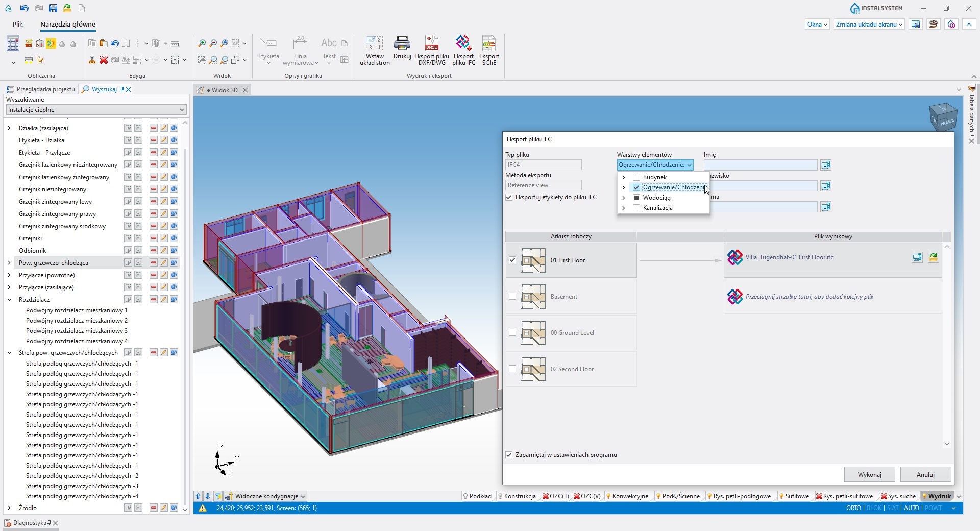Expand the Pow. grzewczo-chłodząca node

9,263
